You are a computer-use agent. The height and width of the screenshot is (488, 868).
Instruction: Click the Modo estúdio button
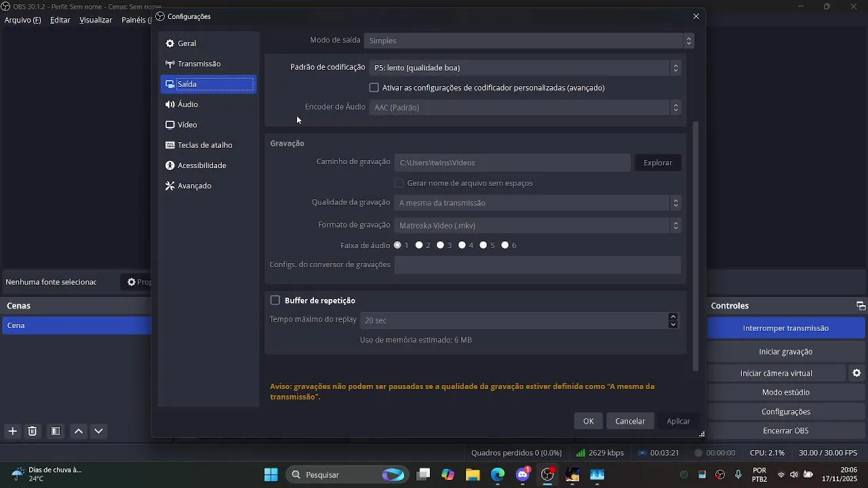click(x=786, y=392)
